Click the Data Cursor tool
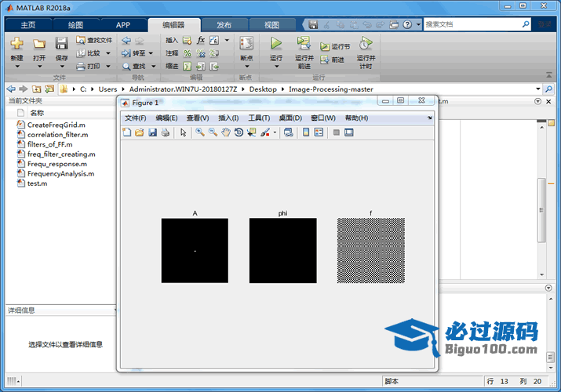The width and height of the screenshot is (561, 392). (251, 132)
